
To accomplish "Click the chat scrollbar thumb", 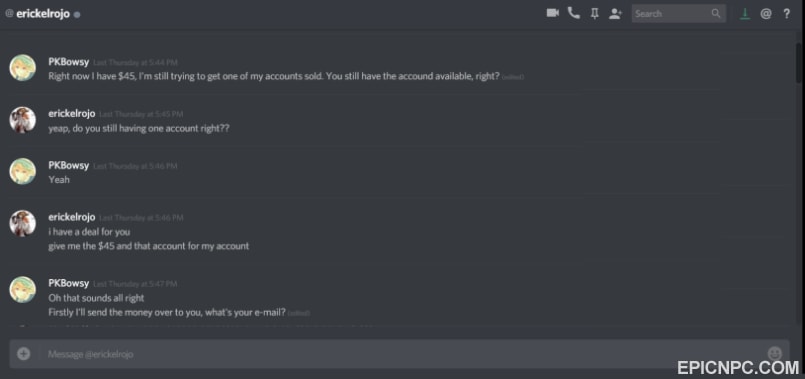I will tap(799, 62).
